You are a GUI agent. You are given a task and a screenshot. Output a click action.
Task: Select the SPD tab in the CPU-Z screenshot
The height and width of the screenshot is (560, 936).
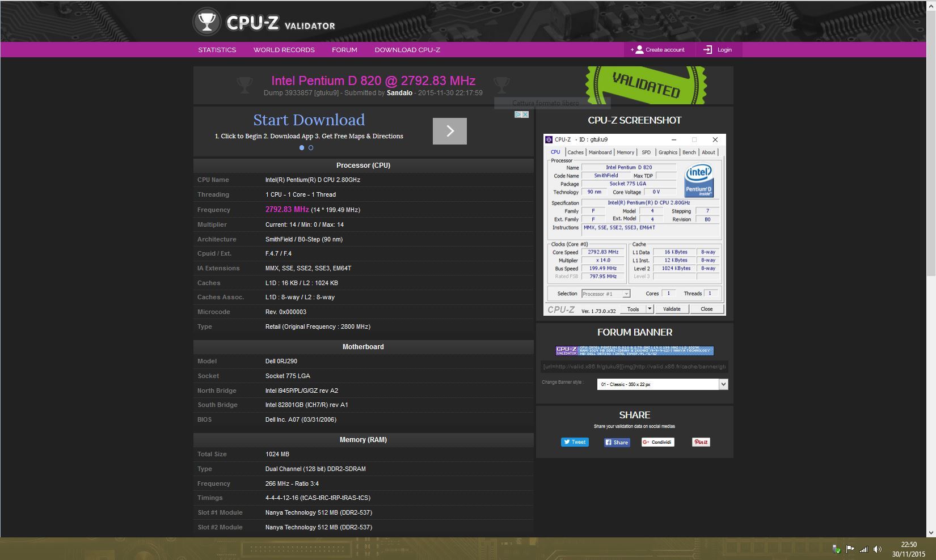pyautogui.click(x=646, y=152)
